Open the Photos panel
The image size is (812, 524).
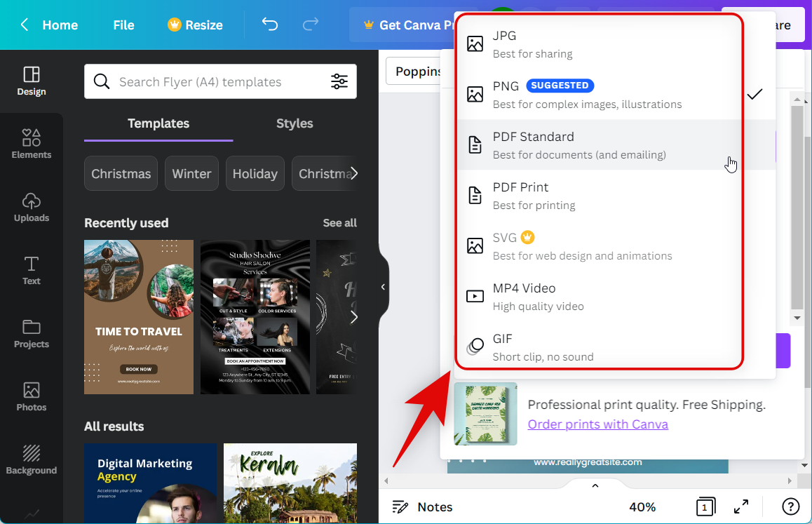32,396
